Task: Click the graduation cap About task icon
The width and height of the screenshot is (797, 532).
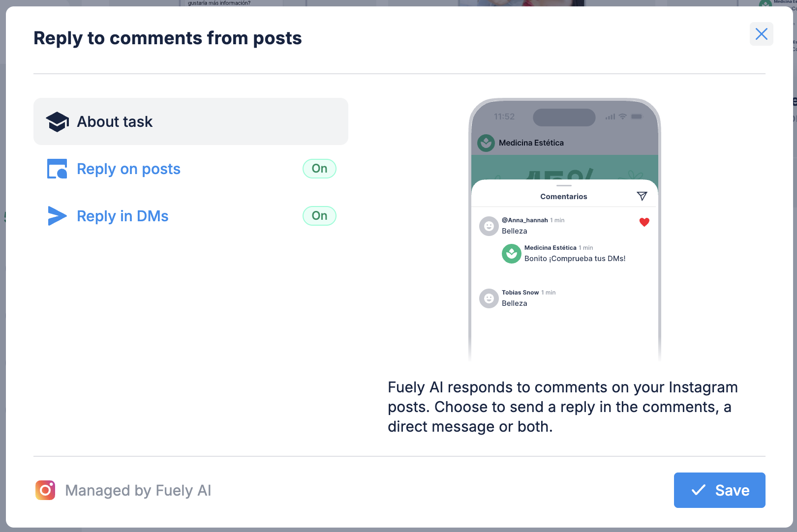Action: tap(57, 122)
